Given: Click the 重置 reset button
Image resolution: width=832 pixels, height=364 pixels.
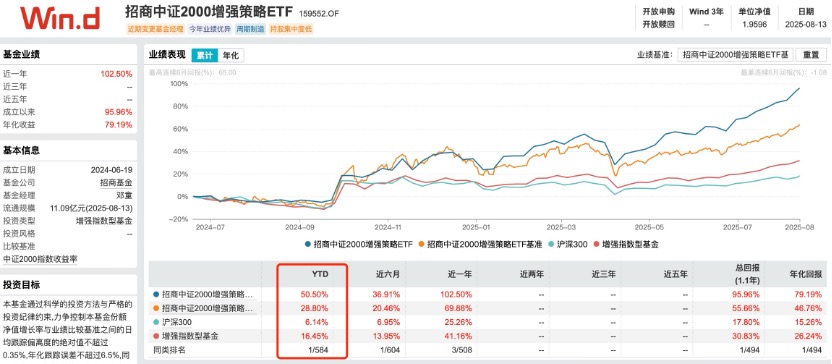Looking at the screenshot, I should pos(811,55).
